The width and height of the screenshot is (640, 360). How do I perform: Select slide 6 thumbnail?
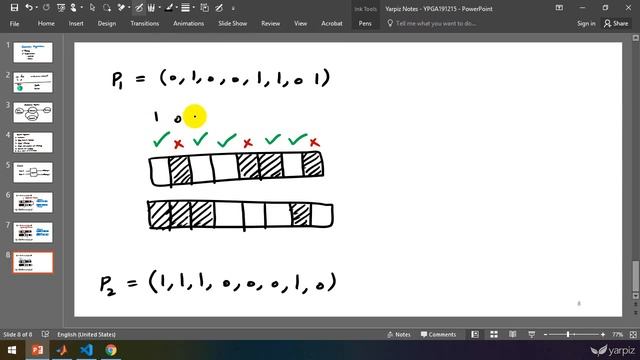coord(33,202)
